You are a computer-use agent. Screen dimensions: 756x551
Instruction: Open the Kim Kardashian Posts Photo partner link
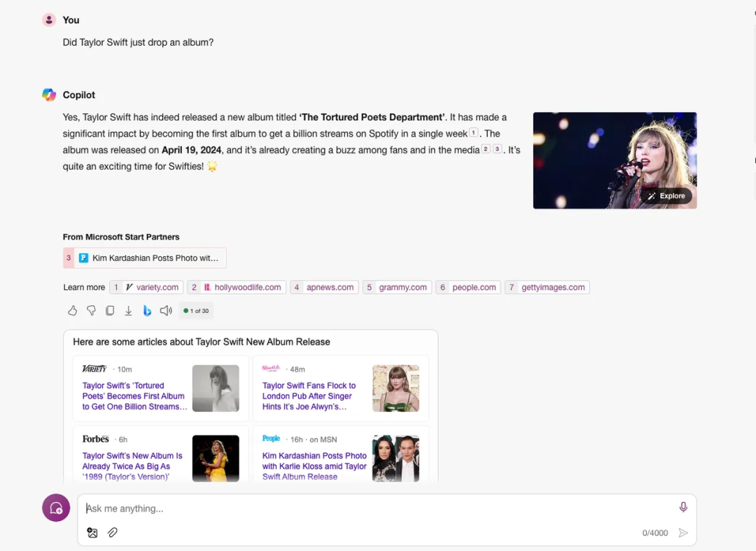point(145,258)
